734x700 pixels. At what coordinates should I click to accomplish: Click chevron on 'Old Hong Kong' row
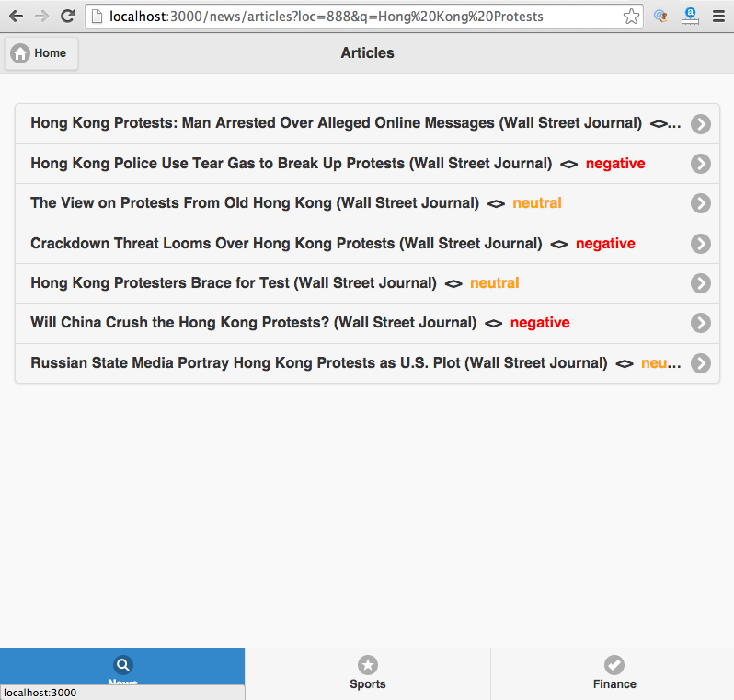coord(701,203)
